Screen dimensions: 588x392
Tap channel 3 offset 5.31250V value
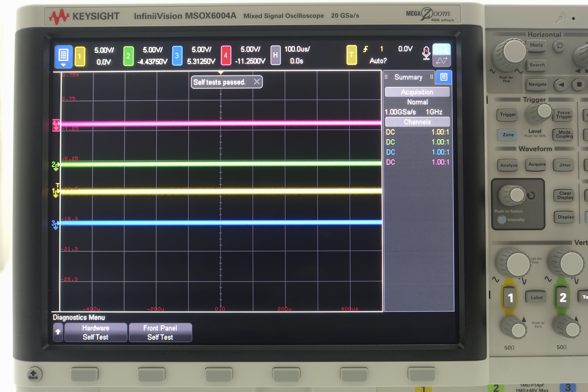[x=201, y=61]
